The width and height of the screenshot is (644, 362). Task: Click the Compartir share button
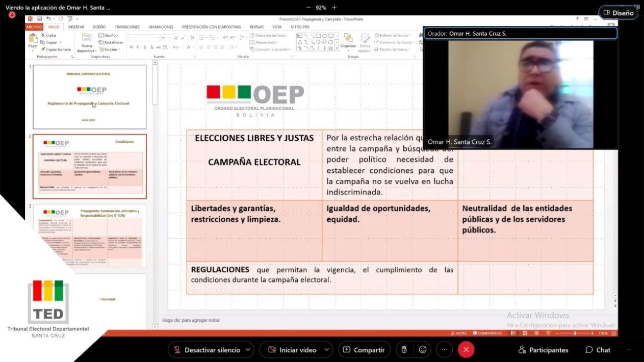point(364,350)
